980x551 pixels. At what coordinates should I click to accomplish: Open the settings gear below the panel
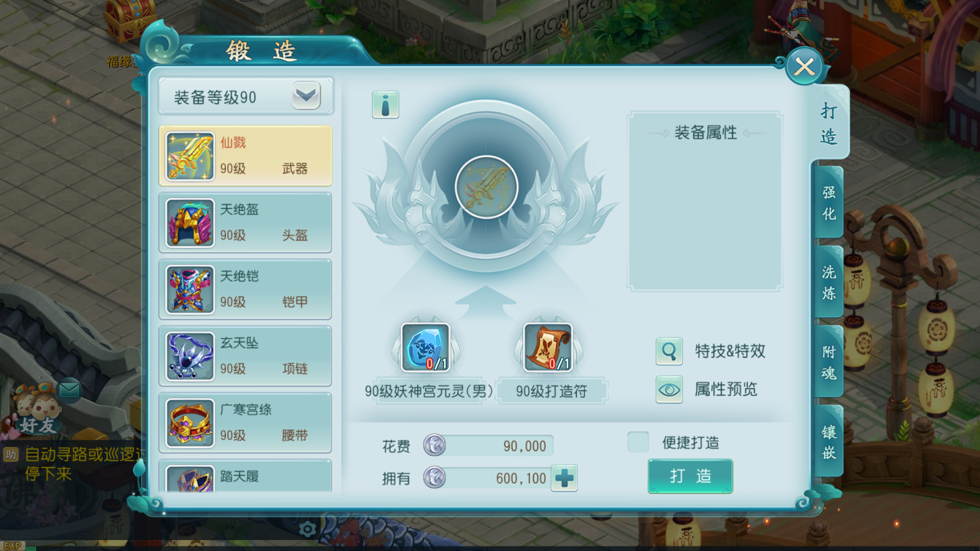(307, 528)
